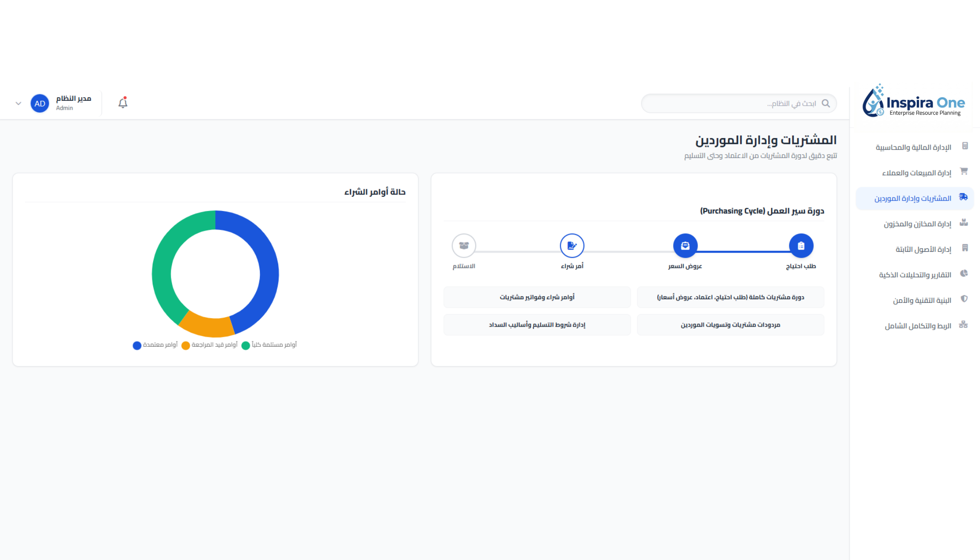Click the حالة أوامر الشراء card title
The width and height of the screenshot is (980, 560).
pyautogui.click(x=375, y=192)
